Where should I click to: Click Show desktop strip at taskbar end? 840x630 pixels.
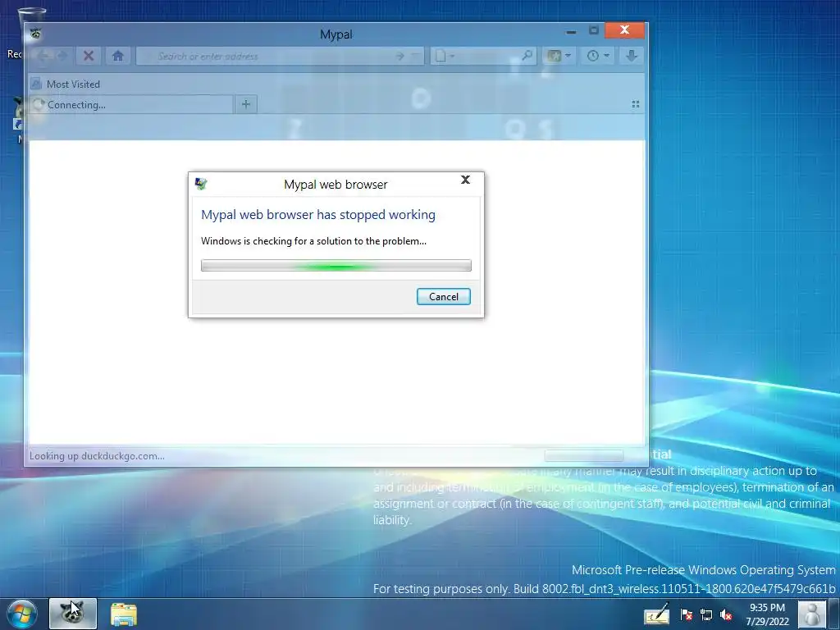click(833, 614)
